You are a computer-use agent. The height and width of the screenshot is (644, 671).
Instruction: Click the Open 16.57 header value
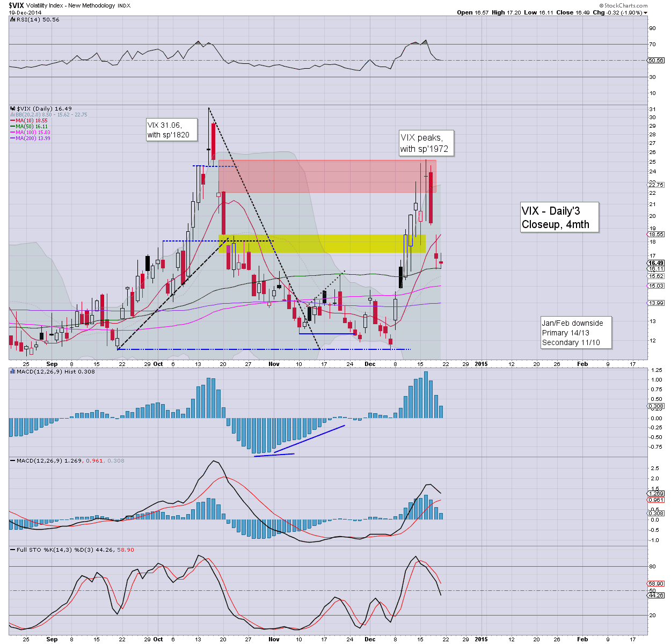(472, 12)
